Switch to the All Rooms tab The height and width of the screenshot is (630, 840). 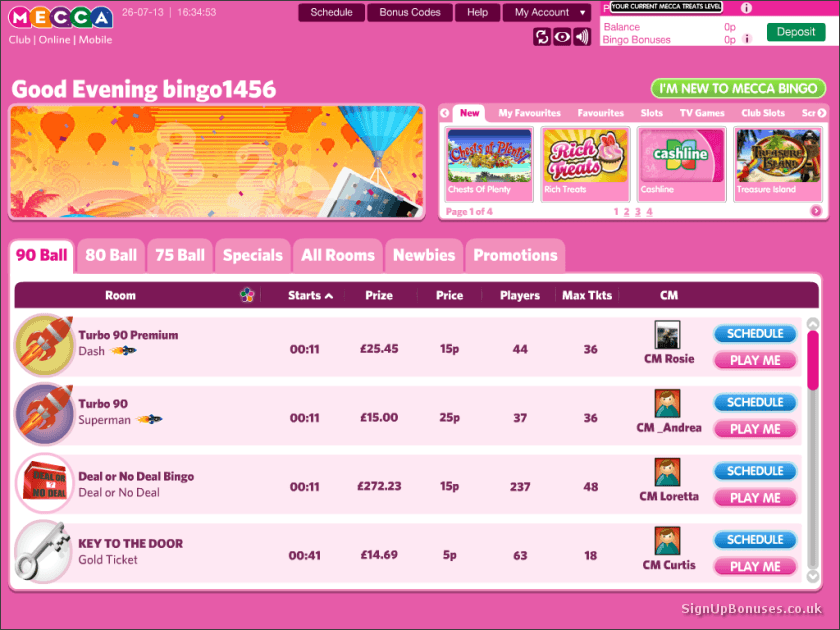(x=338, y=256)
